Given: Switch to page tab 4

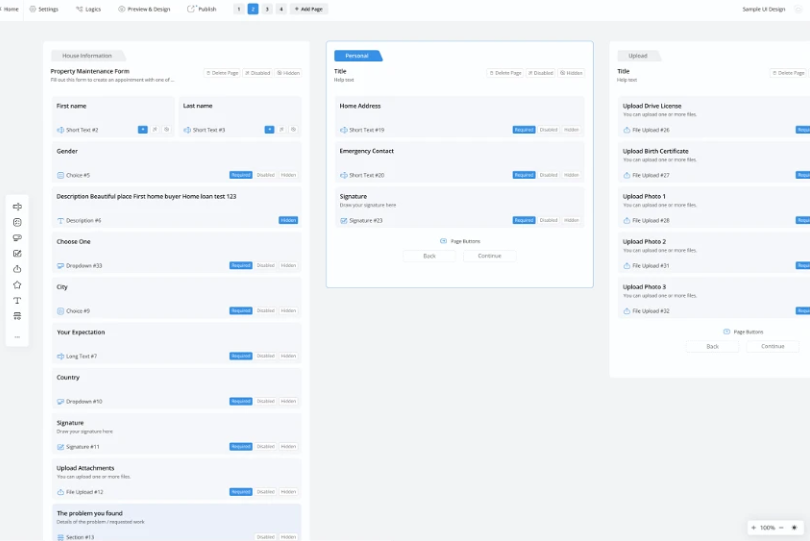Looking at the screenshot, I should [281, 9].
